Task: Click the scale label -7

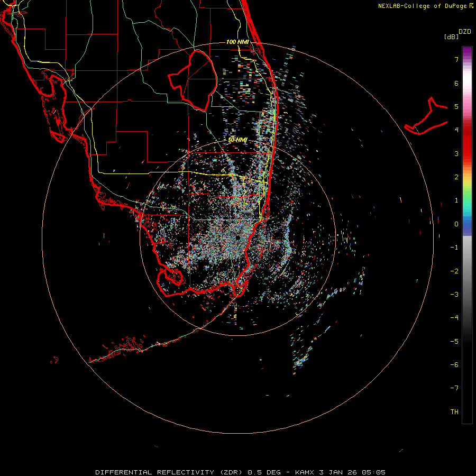Action: 454,388
